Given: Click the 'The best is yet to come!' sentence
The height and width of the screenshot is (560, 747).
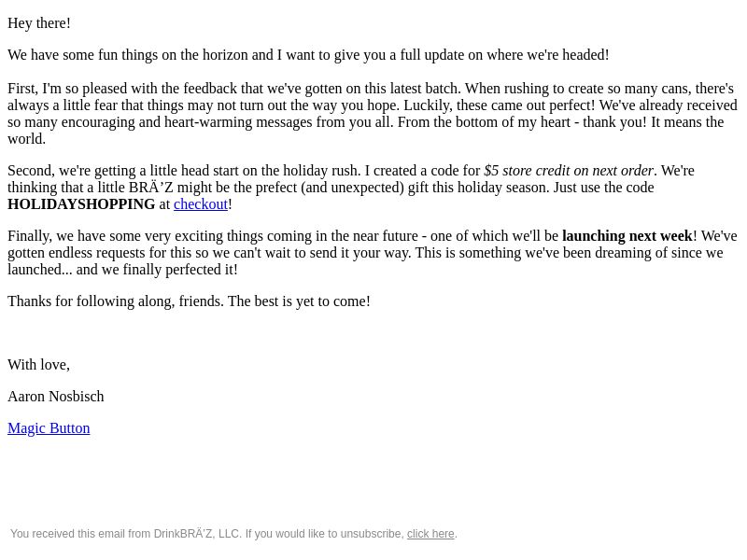Looking at the screenshot, I should (x=299, y=301).
